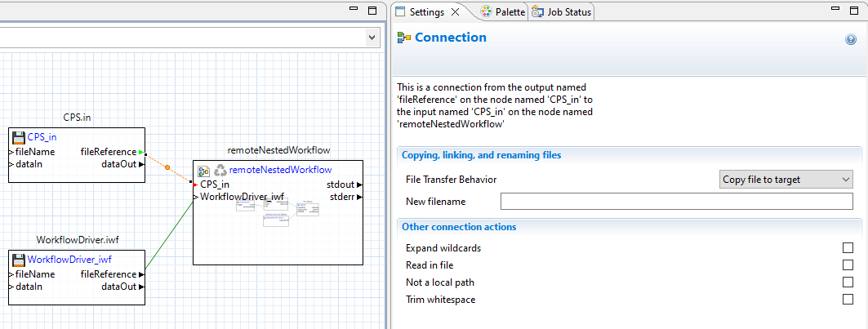Click the fileReference port on WorkflowDriver_iwf node

click(x=142, y=274)
